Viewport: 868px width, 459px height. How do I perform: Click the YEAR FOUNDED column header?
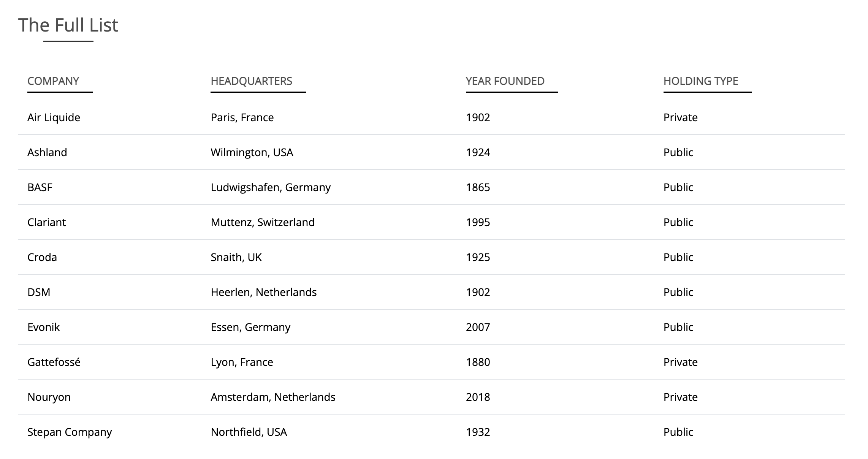pos(505,81)
